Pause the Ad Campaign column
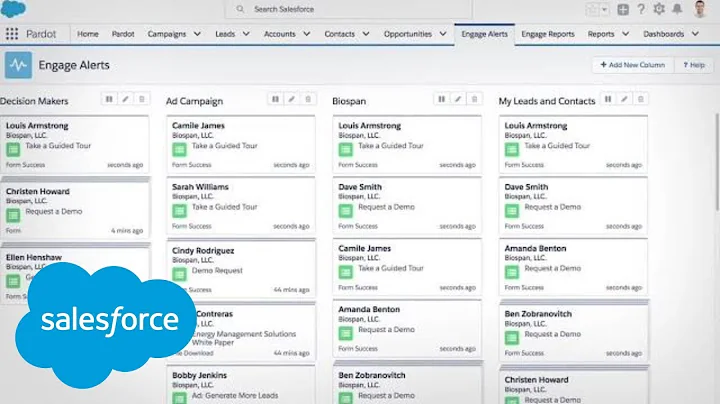The image size is (720, 404). (x=275, y=99)
